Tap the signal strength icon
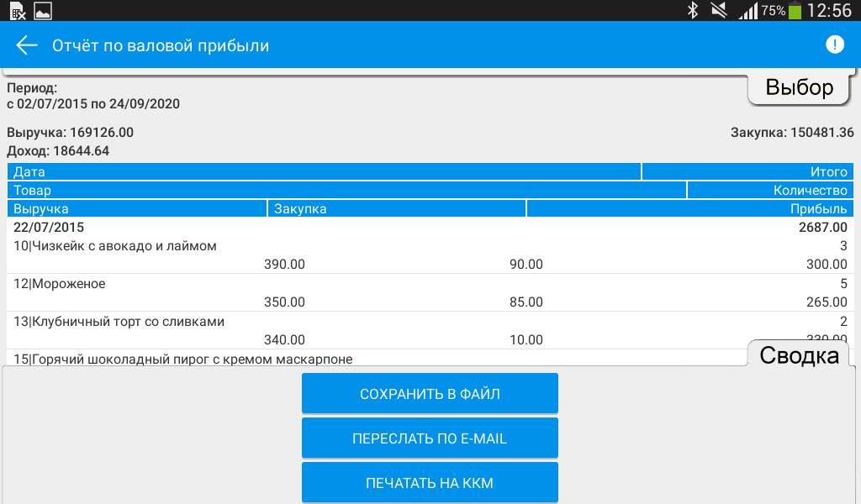This screenshot has width=861, height=504. (747, 11)
